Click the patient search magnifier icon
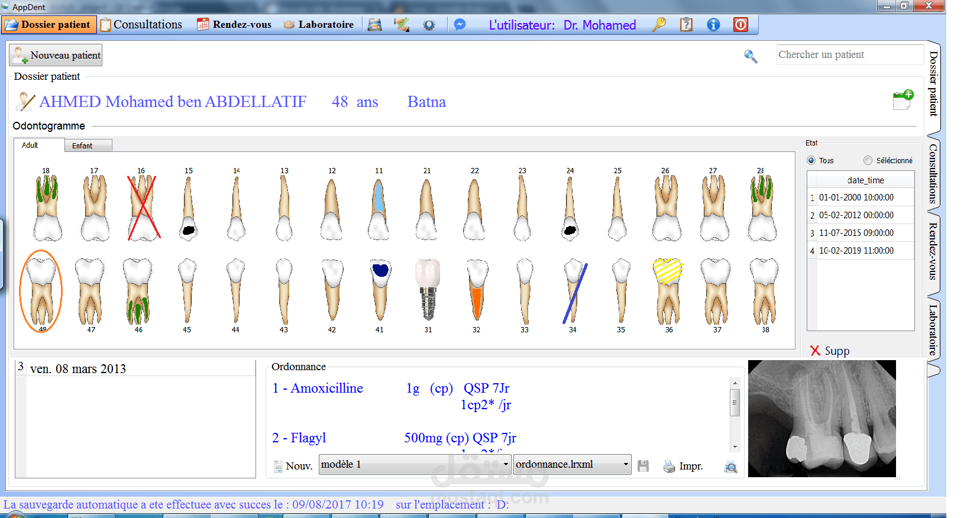This screenshot has height=518, width=980. [x=751, y=56]
